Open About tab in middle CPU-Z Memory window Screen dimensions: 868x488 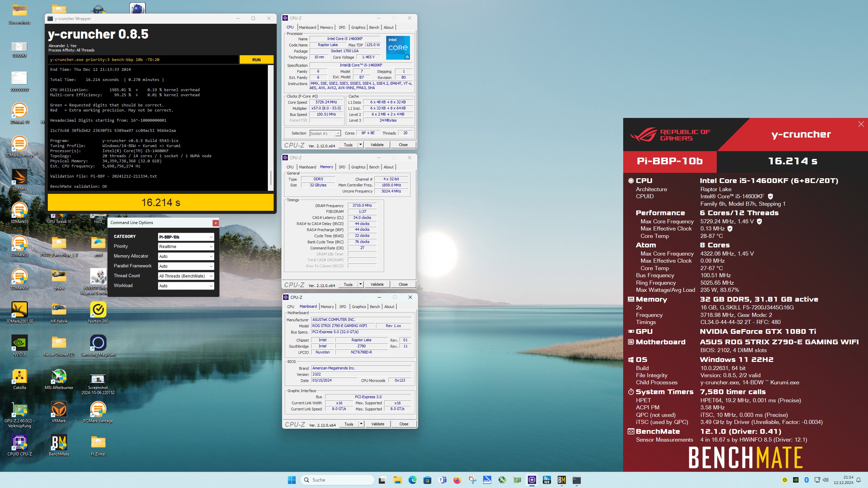[389, 167]
